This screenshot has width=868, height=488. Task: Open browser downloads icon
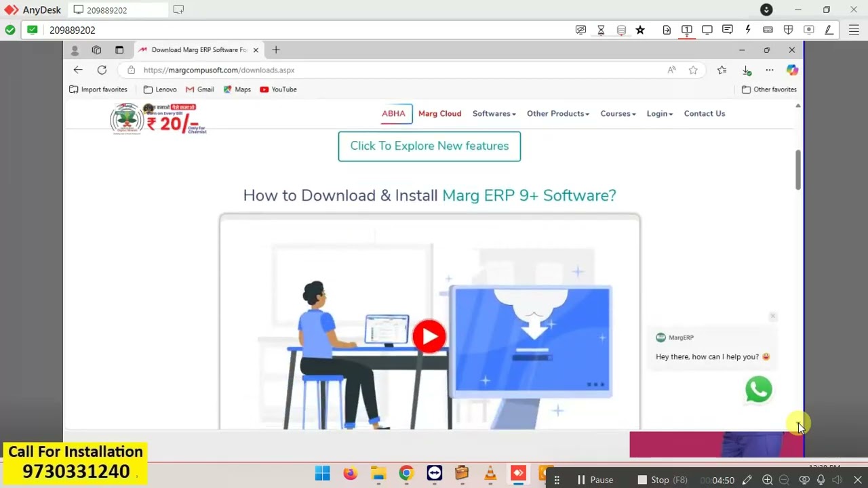pyautogui.click(x=747, y=70)
